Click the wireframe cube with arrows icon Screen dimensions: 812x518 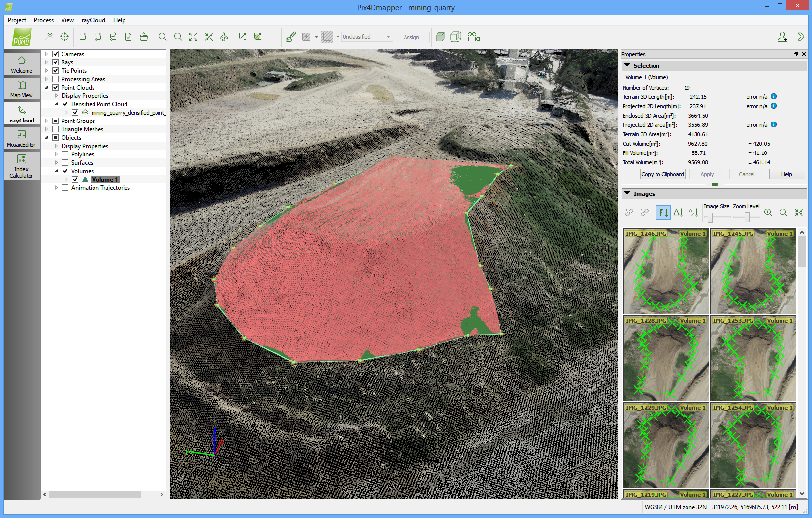(456, 37)
